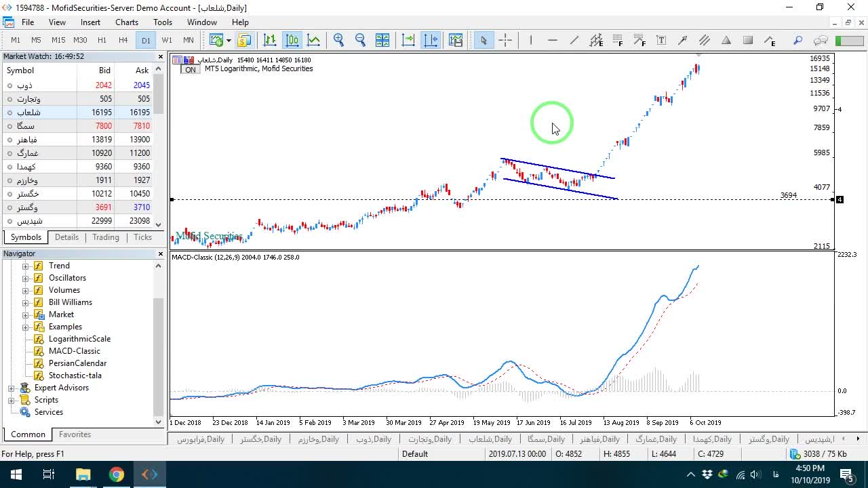Select the trendline drawing tool
The width and height of the screenshot is (868, 488).
[x=574, y=40]
